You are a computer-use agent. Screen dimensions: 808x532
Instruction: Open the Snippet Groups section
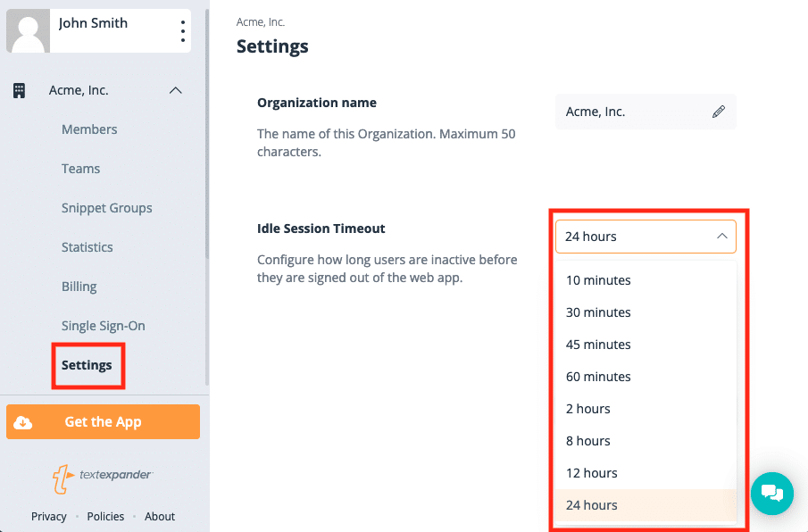(x=106, y=208)
